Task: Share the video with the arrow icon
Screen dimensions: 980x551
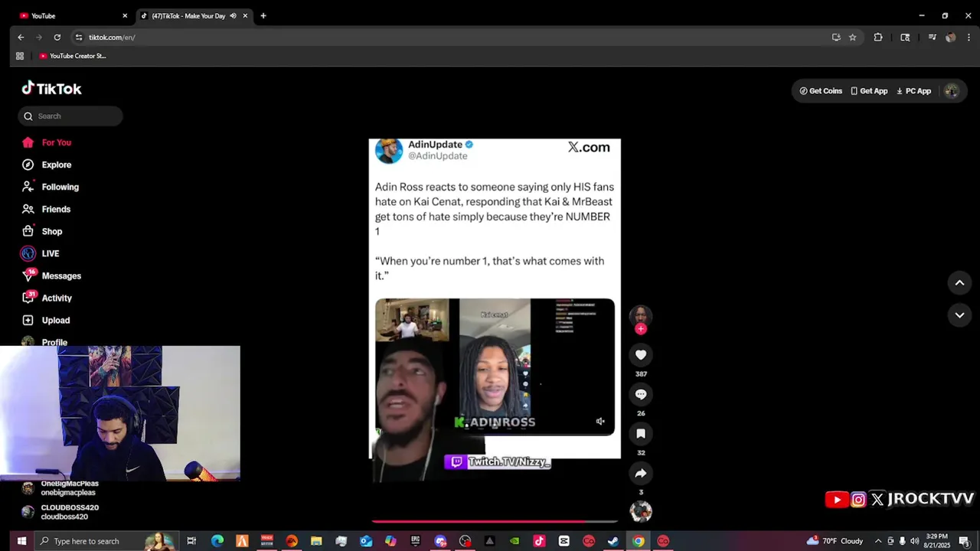Action: click(x=641, y=473)
